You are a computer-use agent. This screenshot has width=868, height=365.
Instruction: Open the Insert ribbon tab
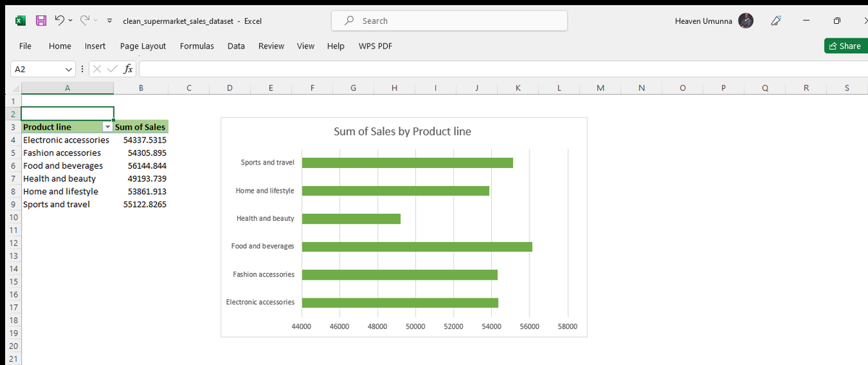95,46
